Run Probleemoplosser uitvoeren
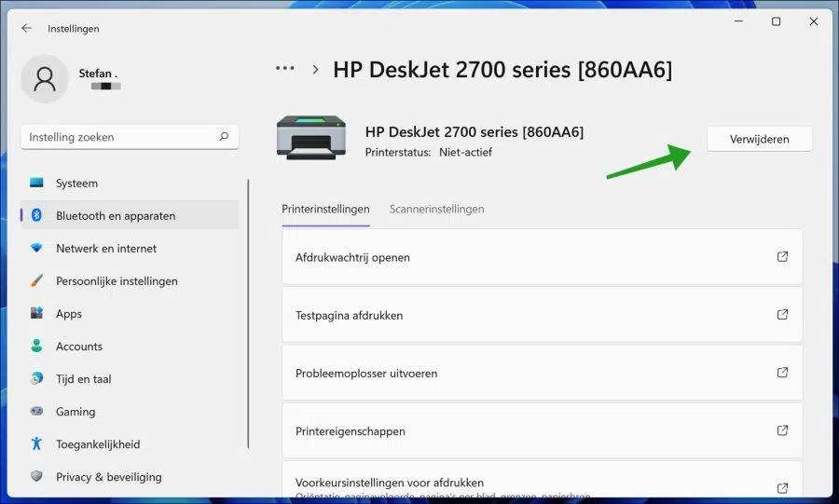The width and height of the screenshot is (839, 504). tap(542, 373)
